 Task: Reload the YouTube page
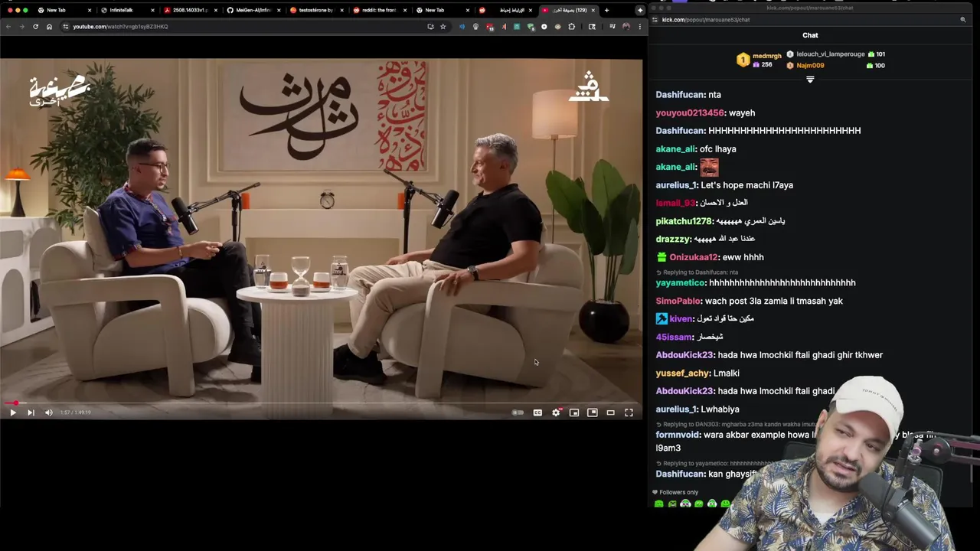[x=35, y=27]
